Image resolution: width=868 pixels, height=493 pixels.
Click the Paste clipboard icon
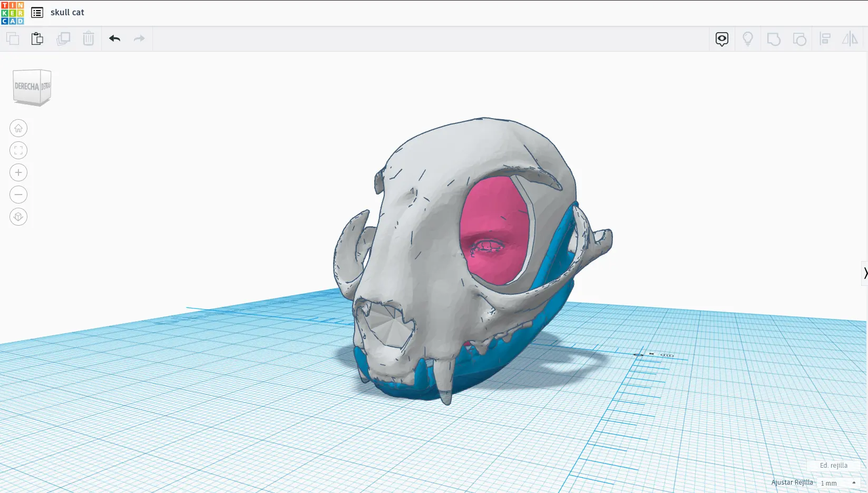click(x=37, y=38)
